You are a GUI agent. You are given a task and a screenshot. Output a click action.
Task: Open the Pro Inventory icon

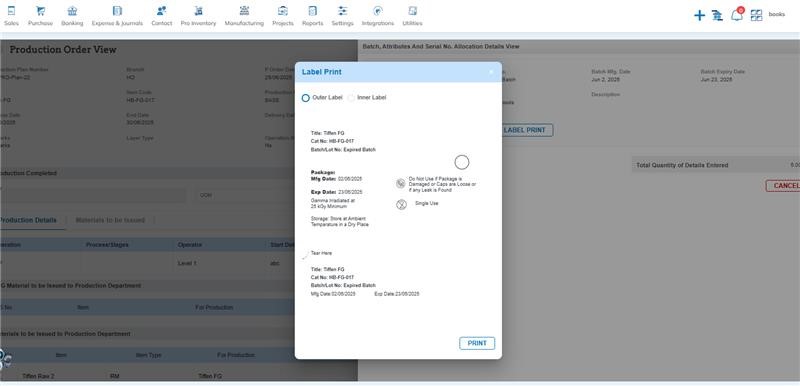[198, 11]
